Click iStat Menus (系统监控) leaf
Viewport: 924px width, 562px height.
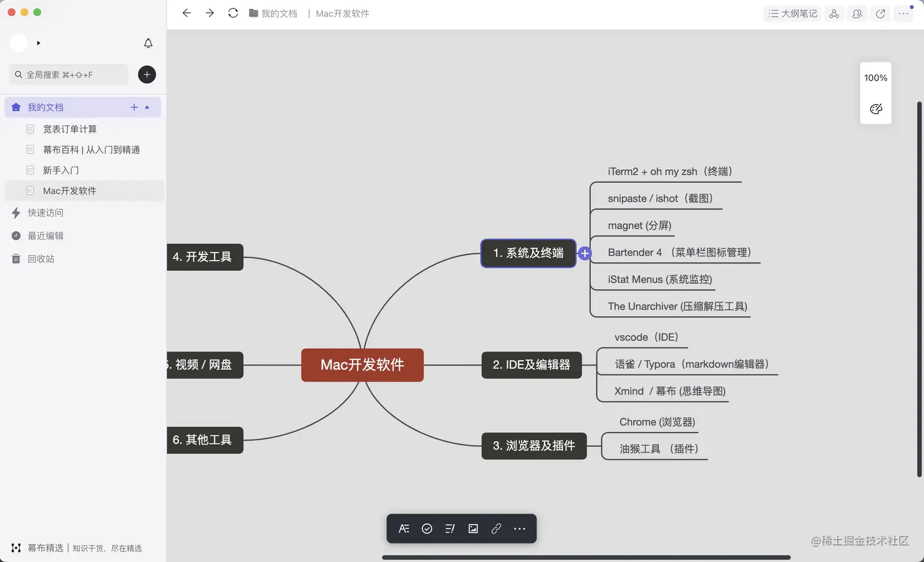(x=660, y=279)
